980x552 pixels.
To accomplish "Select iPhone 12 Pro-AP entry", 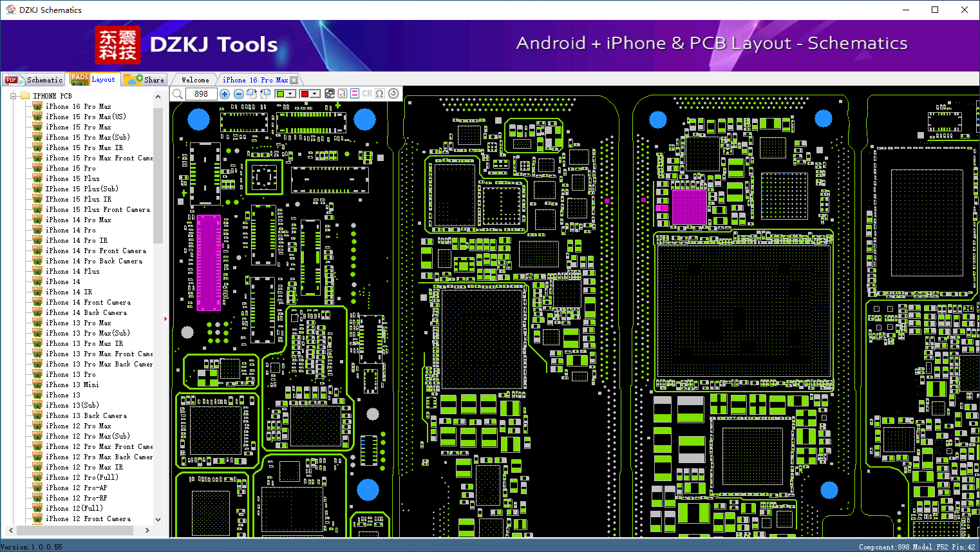I will pos(77,488).
